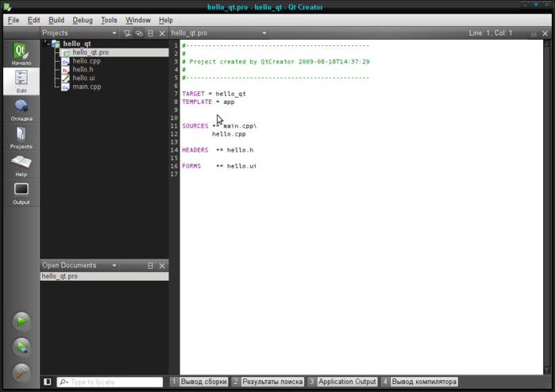Switch to Edit mode
This screenshot has width=555, height=392.
point(21,82)
